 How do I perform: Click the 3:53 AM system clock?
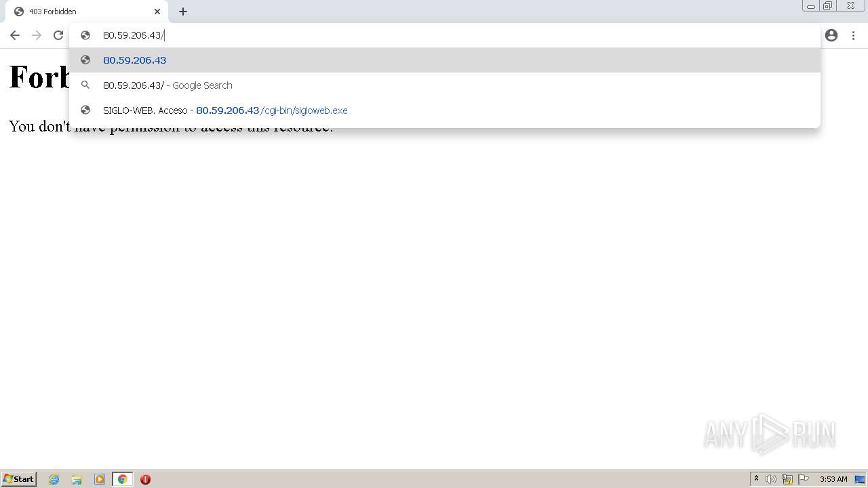pos(833,479)
